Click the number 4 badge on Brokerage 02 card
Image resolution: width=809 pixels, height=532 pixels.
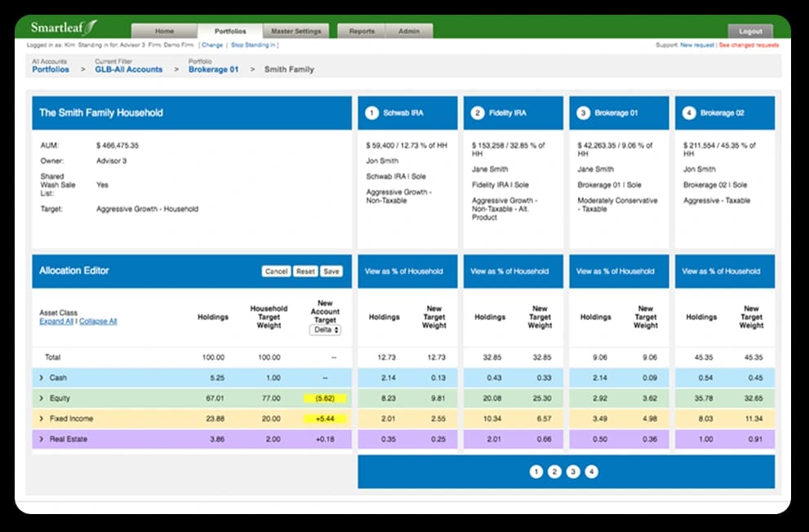(x=689, y=113)
